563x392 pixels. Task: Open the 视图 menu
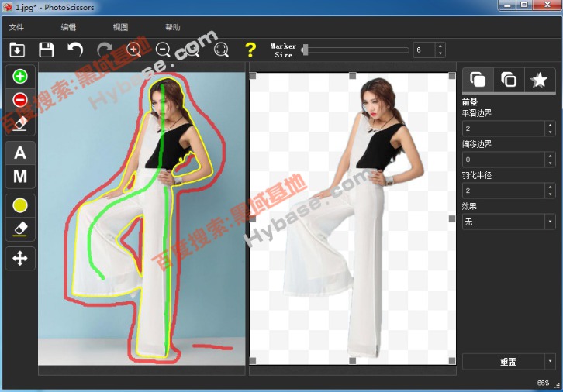coord(120,27)
